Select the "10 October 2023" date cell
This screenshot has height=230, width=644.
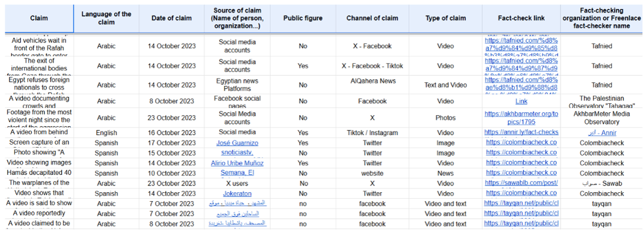click(172, 173)
